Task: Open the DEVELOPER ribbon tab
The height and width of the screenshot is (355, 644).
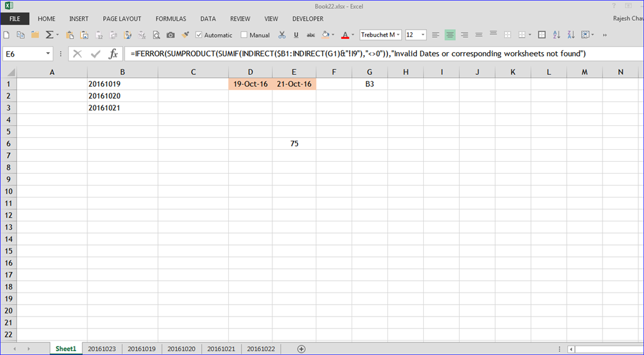Action: point(308,19)
